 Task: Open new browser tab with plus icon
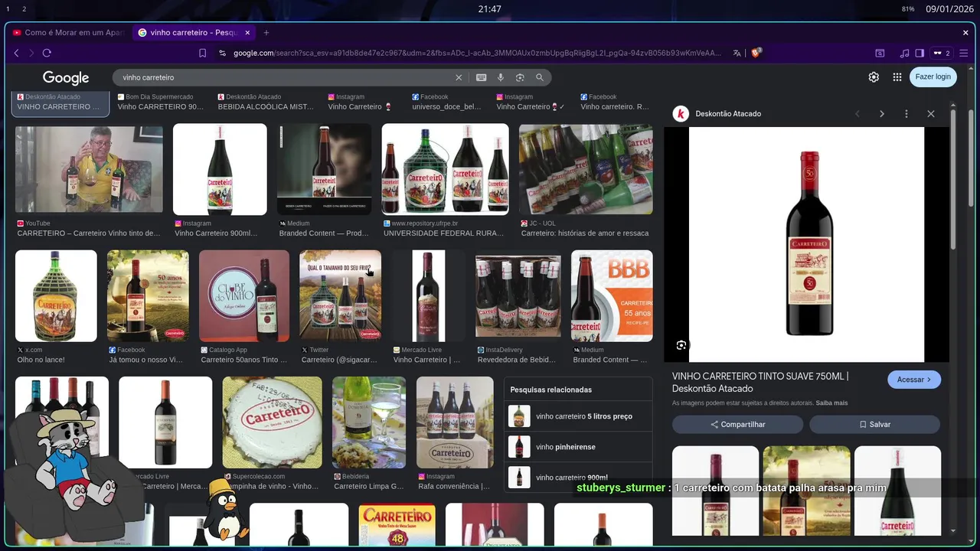pyautogui.click(x=266, y=32)
